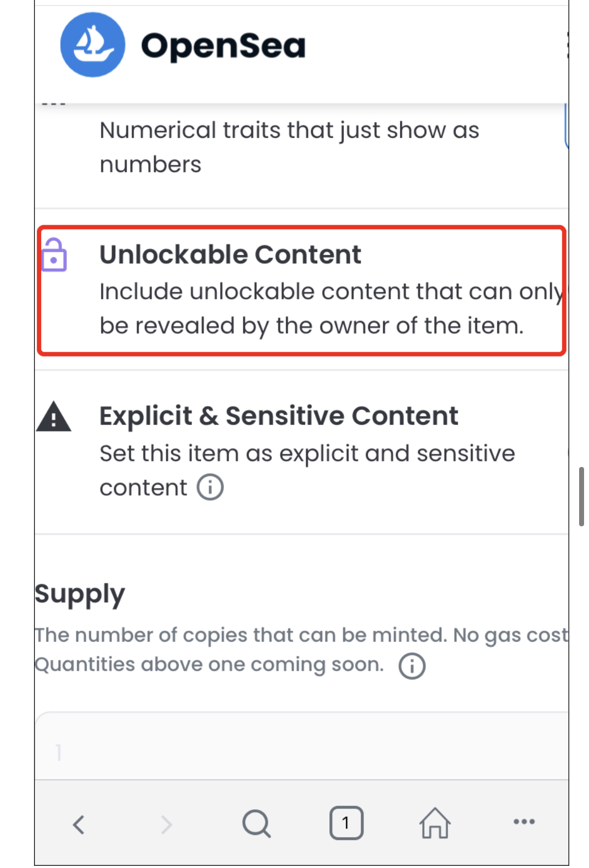Open browser more options ellipsis
Image resolution: width=589 pixels, height=868 pixels.
(524, 822)
